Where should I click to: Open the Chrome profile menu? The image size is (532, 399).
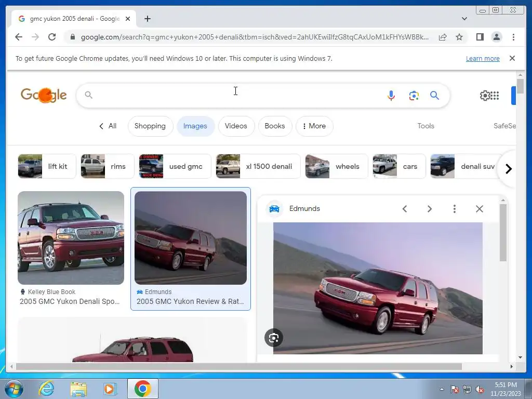[x=496, y=37]
